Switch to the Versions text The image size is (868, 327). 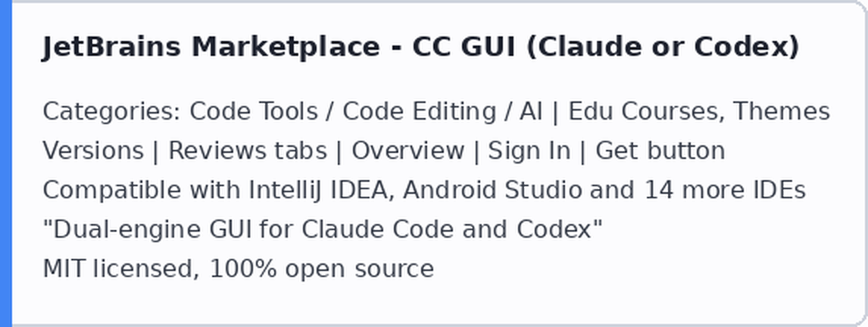pos(93,151)
